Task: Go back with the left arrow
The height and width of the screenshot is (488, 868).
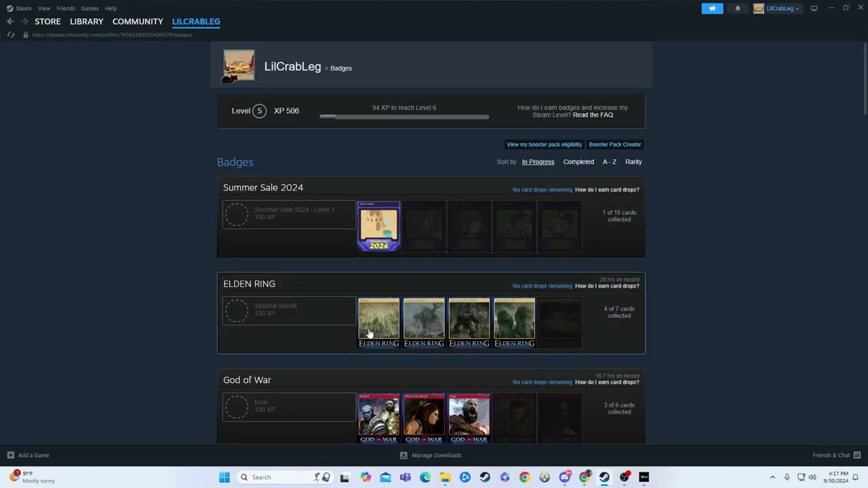Action: click(10, 22)
